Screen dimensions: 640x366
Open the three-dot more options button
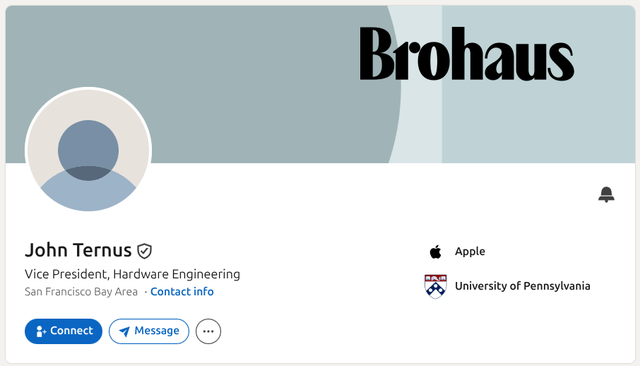tap(208, 331)
